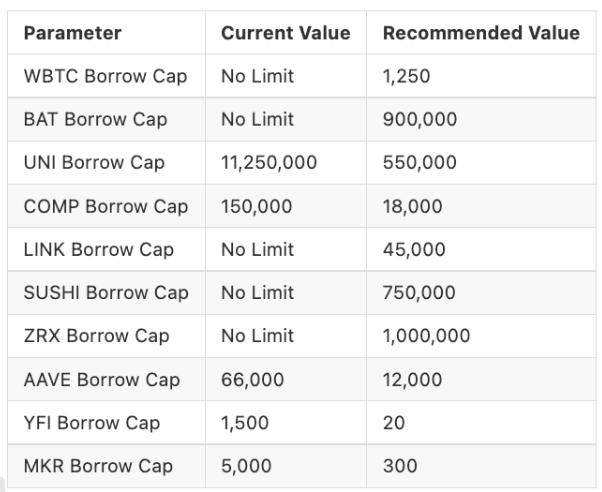
Task: Click the YFI Borrow Cap label
Action: tap(92, 423)
